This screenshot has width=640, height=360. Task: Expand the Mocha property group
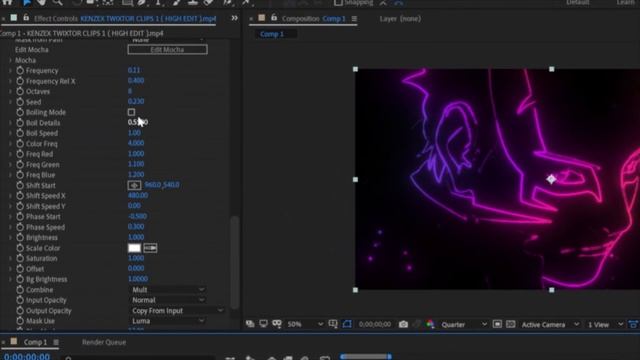[x=10, y=60]
